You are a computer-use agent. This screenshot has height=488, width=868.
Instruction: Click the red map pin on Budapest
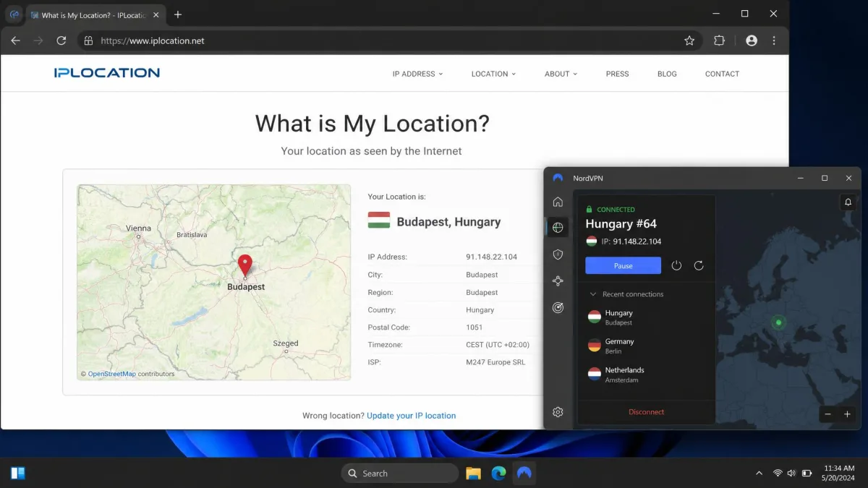coord(245,265)
